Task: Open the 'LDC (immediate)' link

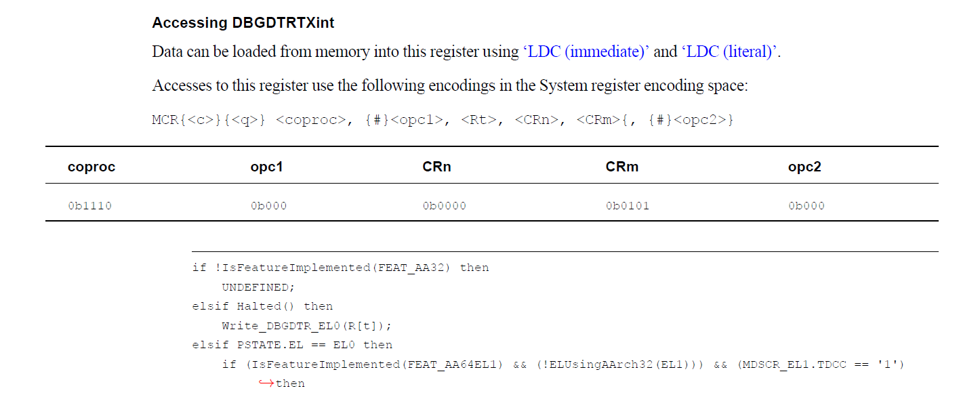Action: tap(587, 52)
